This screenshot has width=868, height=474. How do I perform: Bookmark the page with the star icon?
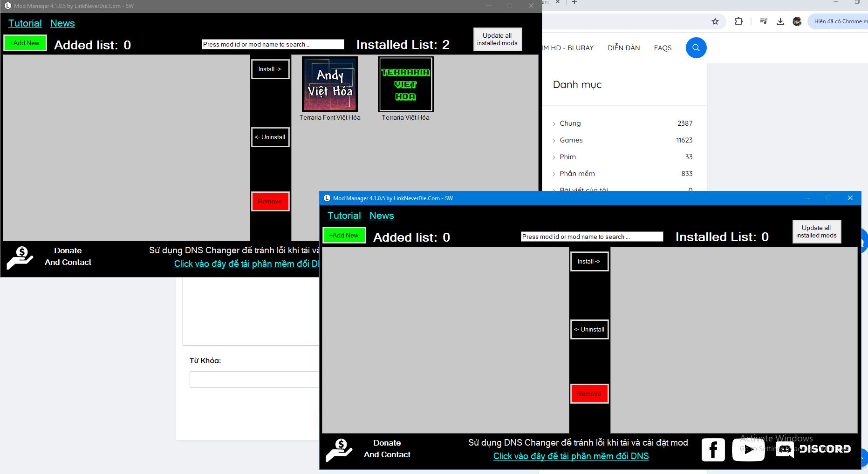point(715,21)
